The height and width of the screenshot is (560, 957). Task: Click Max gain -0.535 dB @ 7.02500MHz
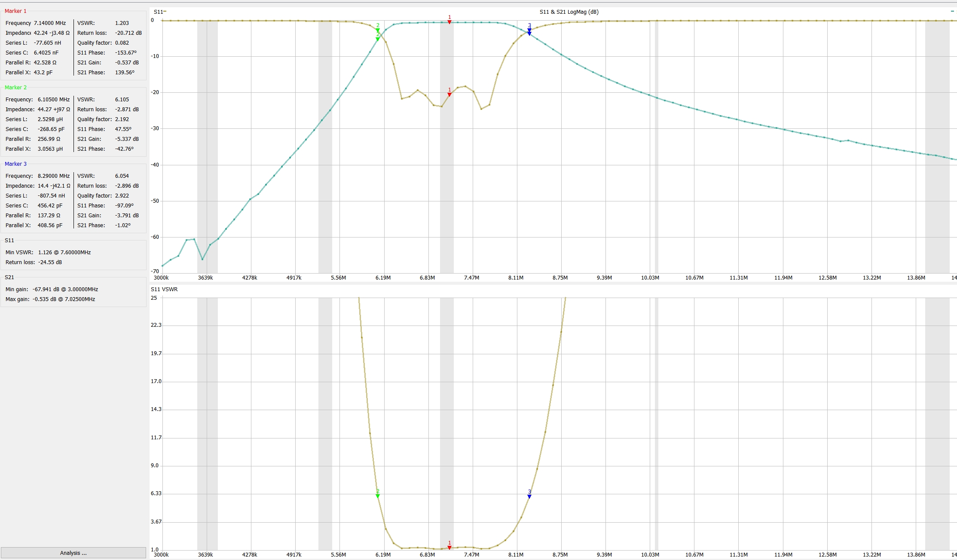pyautogui.click(x=64, y=299)
